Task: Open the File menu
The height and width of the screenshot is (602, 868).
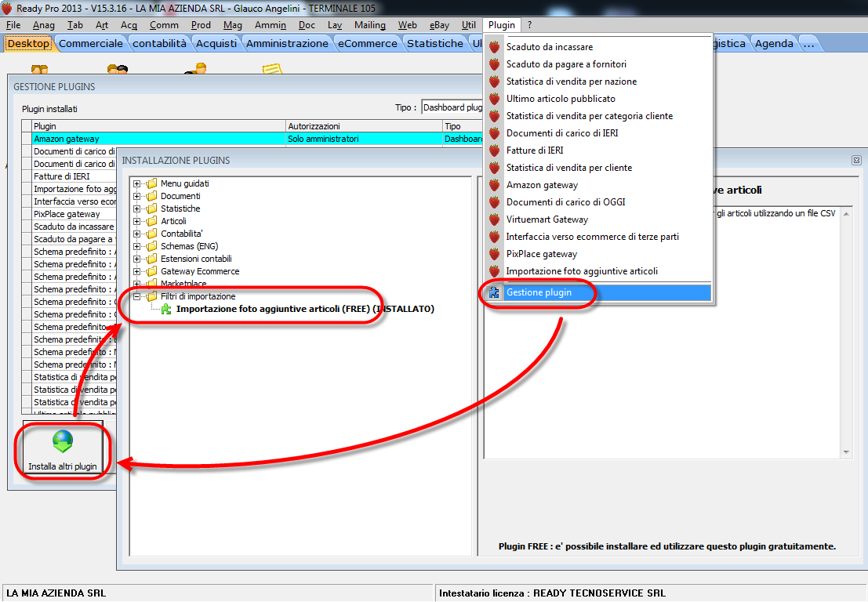Action: pyautogui.click(x=13, y=25)
